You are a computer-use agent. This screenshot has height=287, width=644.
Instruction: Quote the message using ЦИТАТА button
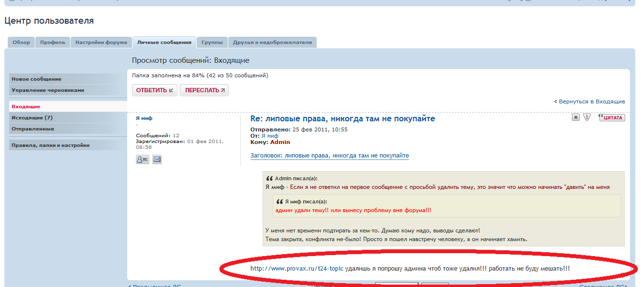[x=612, y=117]
